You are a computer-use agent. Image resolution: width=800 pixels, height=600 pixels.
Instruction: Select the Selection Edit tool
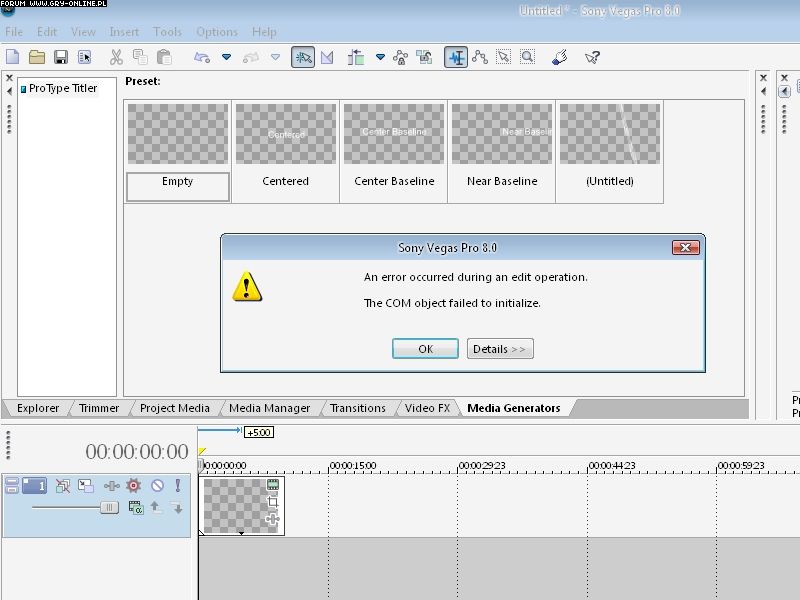click(504, 57)
